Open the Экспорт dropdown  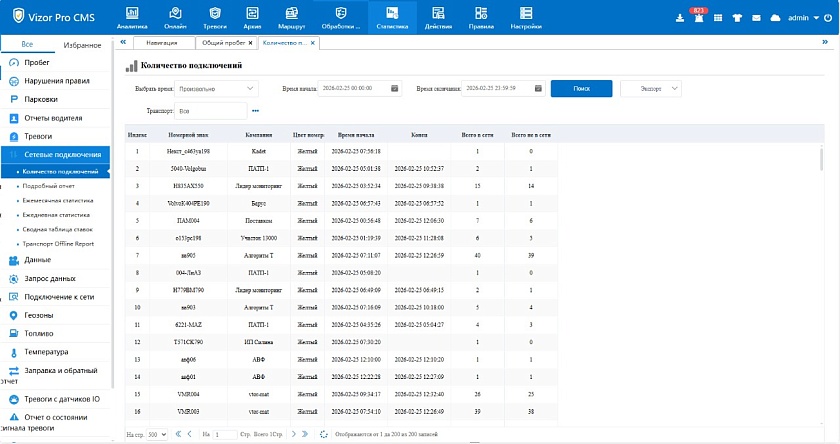click(x=651, y=89)
